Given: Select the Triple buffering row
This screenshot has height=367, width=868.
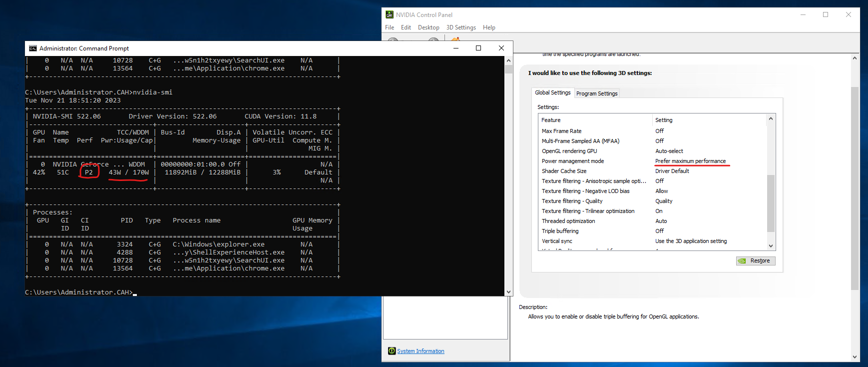Looking at the screenshot, I should [652, 231].
